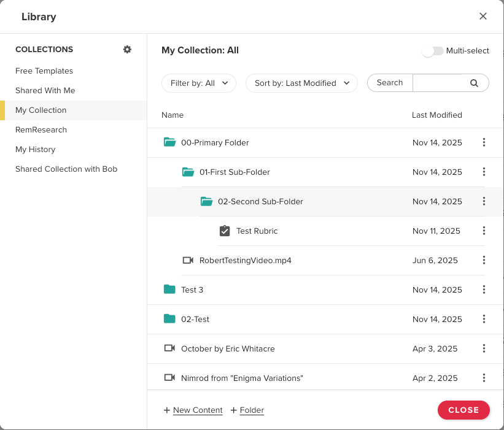Screen dimensions: 504x430
Task: Open more options for October by Eric Whitacre
Action: 484,348
